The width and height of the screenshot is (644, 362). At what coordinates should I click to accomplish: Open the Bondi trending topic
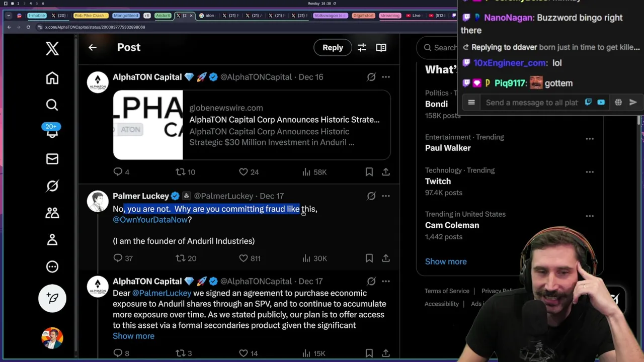(x=436, y=104)
